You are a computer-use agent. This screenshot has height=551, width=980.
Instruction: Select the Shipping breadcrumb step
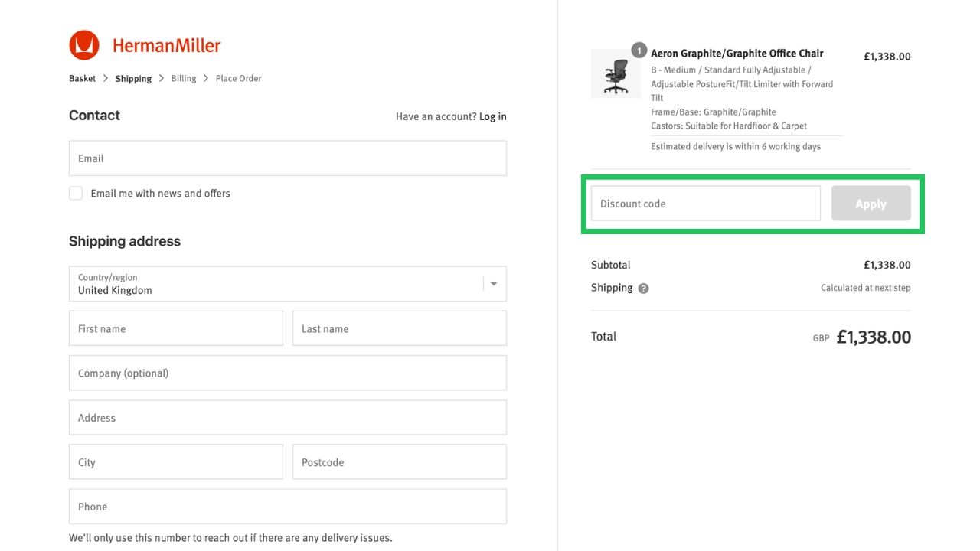(x=133, y=78)
